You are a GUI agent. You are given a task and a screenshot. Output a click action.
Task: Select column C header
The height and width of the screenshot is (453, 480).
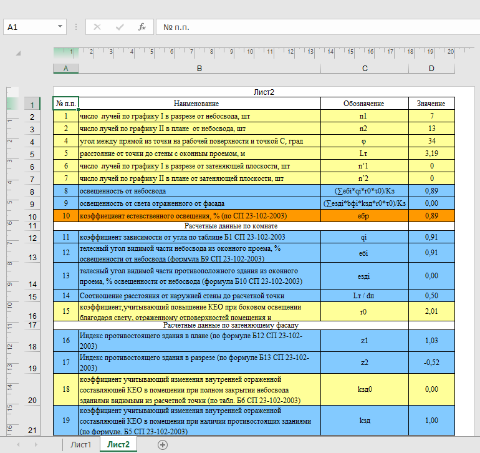coord(365,68)
